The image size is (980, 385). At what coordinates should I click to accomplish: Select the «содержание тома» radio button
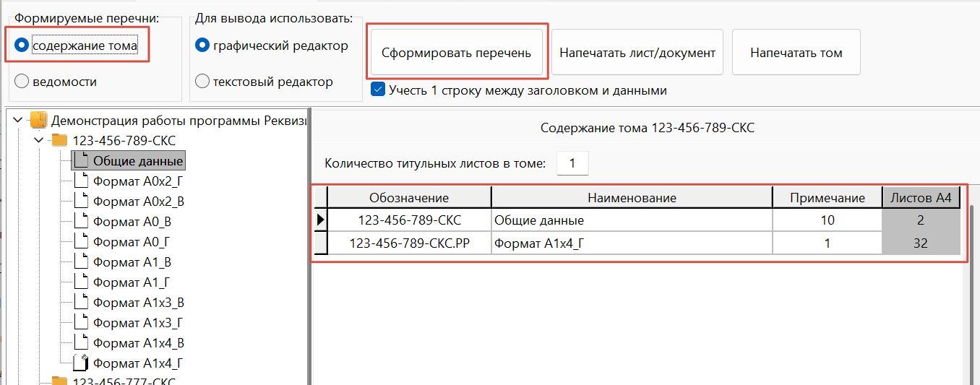coord(22,46)
